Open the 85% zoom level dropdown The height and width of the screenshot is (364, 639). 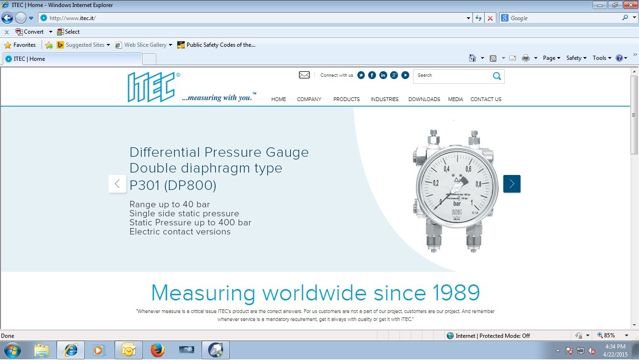point(626,335)
